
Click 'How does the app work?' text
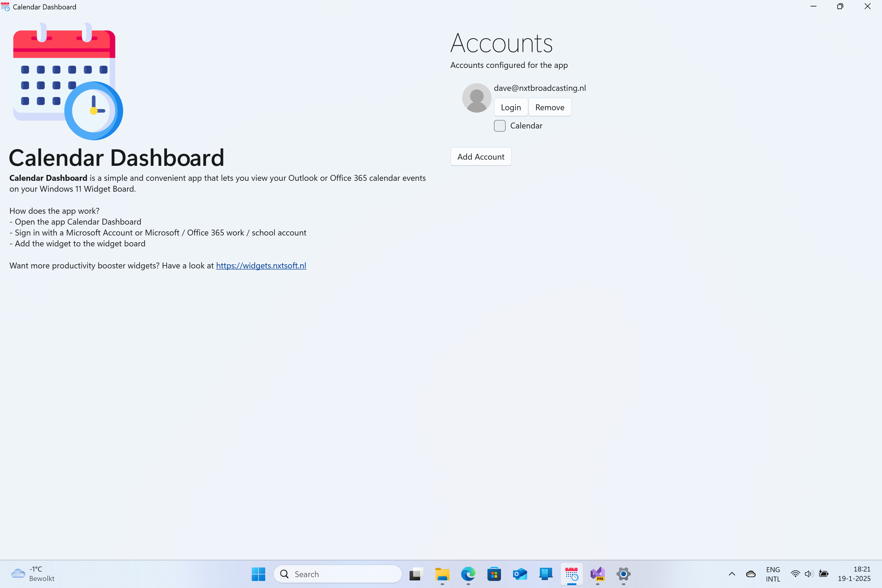coord(54,211)
